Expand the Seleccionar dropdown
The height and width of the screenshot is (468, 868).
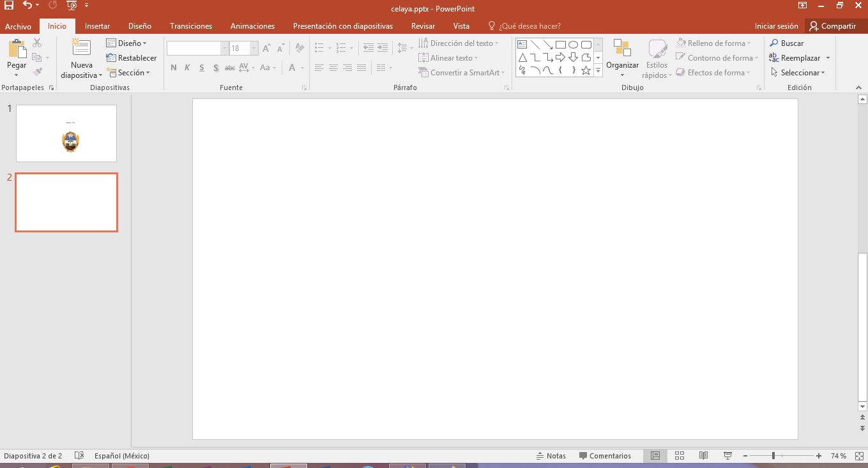pyautogui.click(x=798, y=73)
